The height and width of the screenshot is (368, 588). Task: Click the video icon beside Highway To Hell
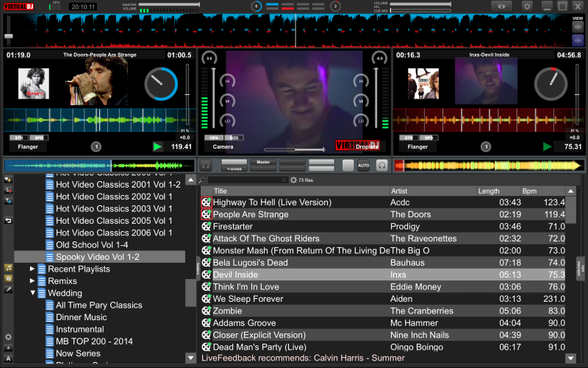tap(207, 202)
